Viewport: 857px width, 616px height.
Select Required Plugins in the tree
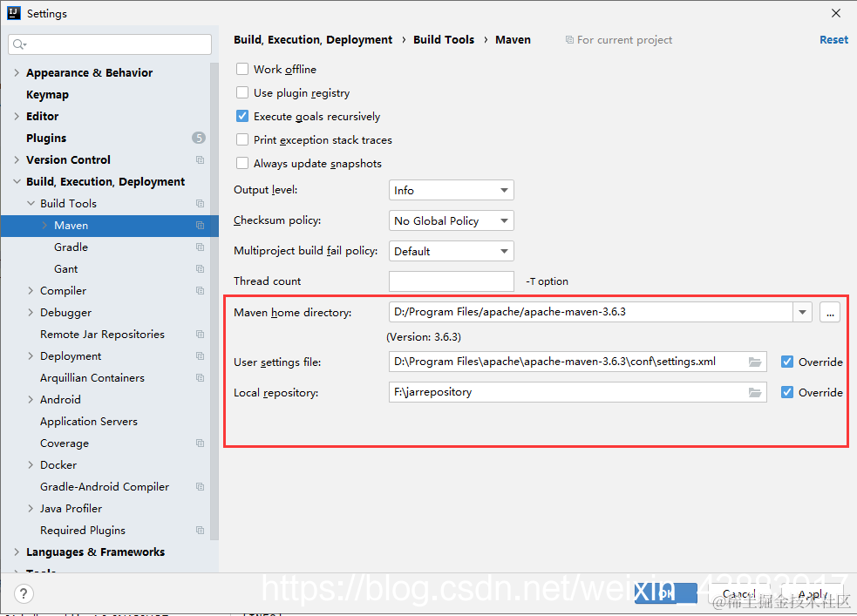83,531
